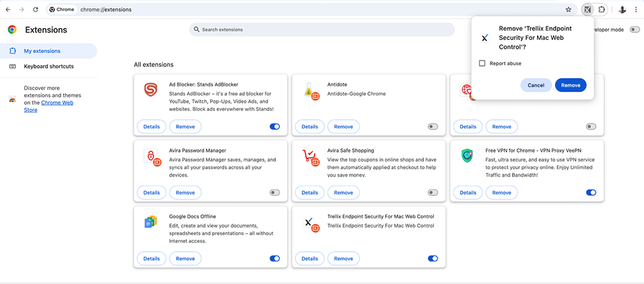Click the Trellix extension icon in toolbar
This screenshot has height=284, width=644.
(588, 10)
